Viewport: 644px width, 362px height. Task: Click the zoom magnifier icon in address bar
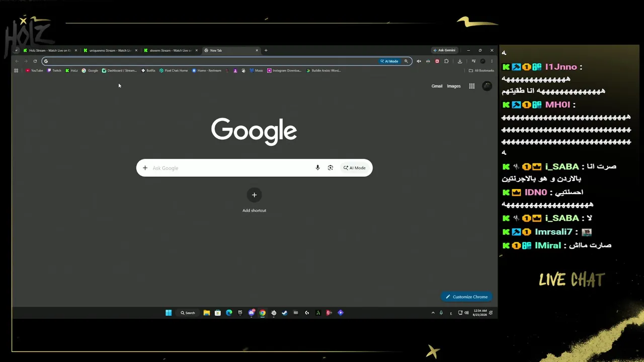(x=406, y=61)
